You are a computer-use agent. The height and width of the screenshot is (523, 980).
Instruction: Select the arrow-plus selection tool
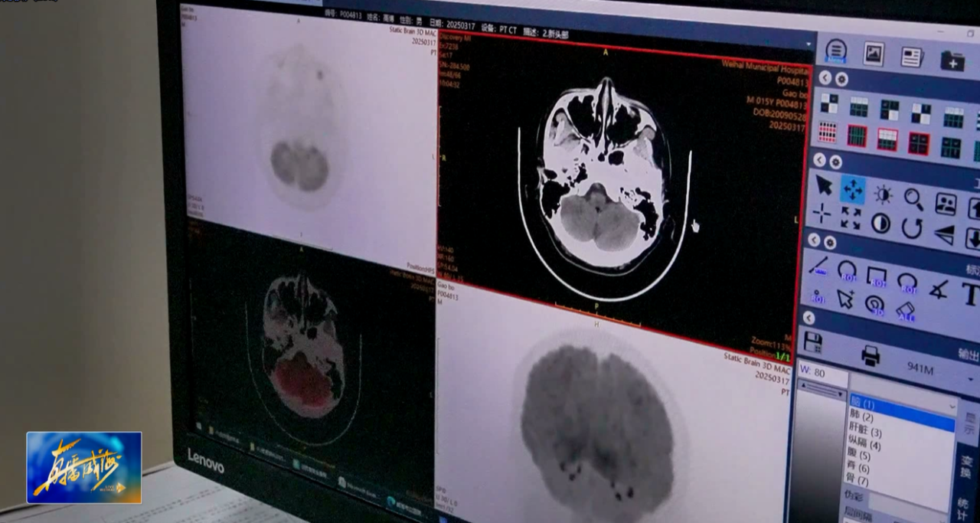(845, 299)
